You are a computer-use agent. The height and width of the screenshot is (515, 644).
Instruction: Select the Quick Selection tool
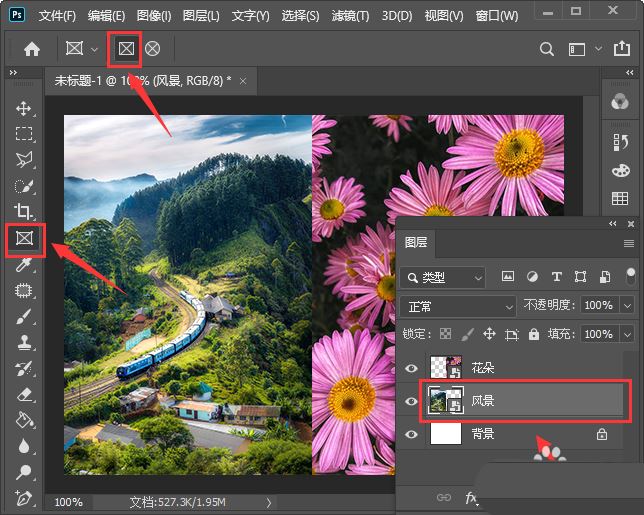pos(24,186)
